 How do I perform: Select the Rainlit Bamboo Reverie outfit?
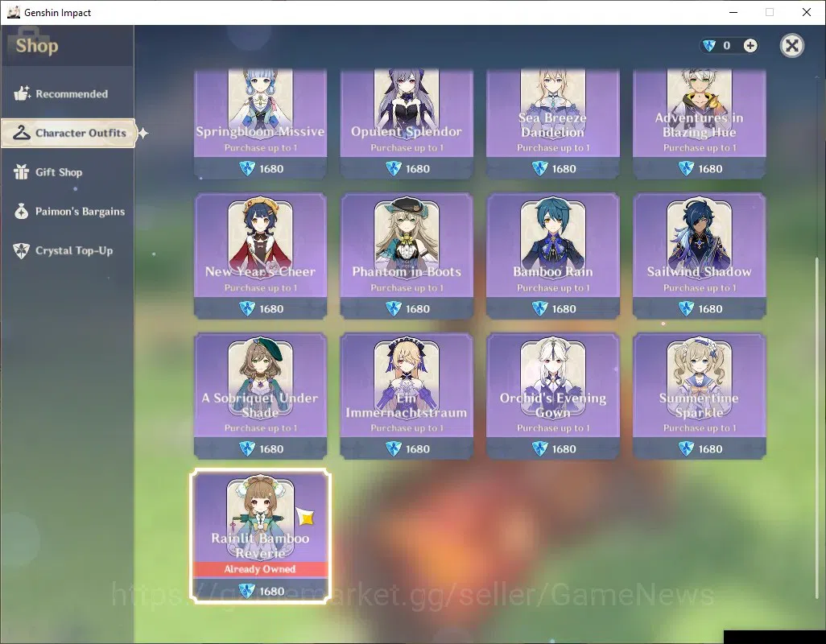tap(261, 536)
